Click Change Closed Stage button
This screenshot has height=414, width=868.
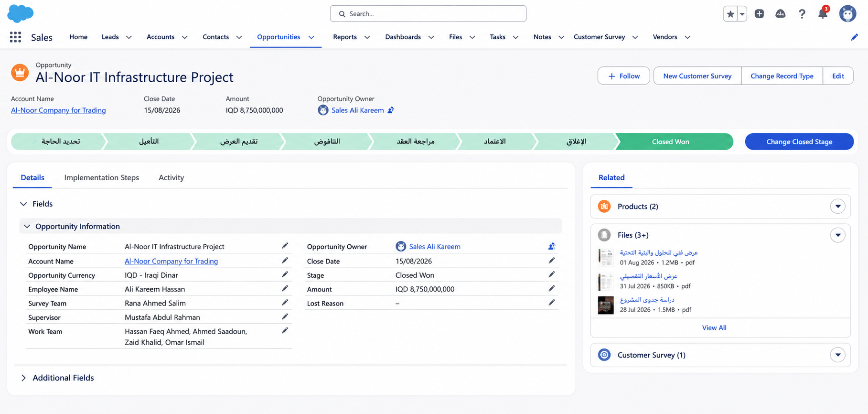799,142
